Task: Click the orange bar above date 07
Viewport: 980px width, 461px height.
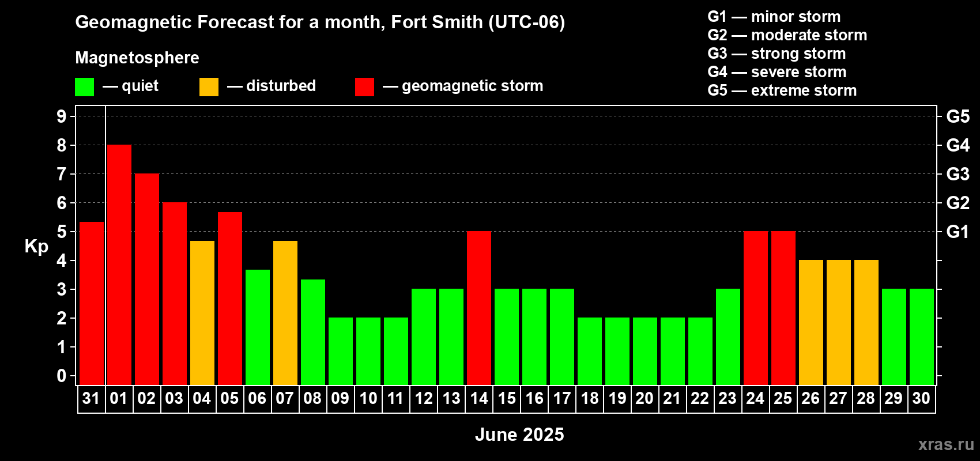Action: coord(285,312)
